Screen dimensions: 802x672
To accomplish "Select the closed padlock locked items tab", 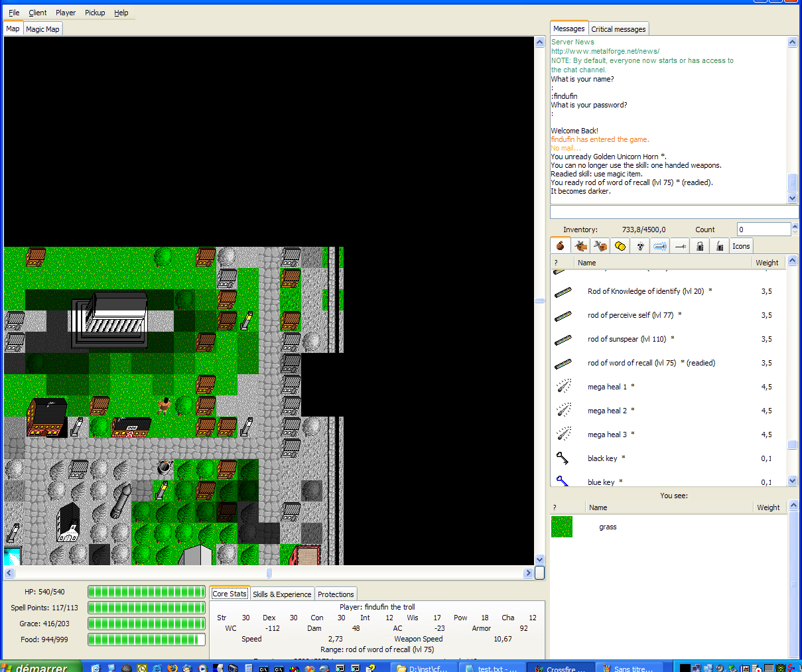I will click(x=700, y=246).
